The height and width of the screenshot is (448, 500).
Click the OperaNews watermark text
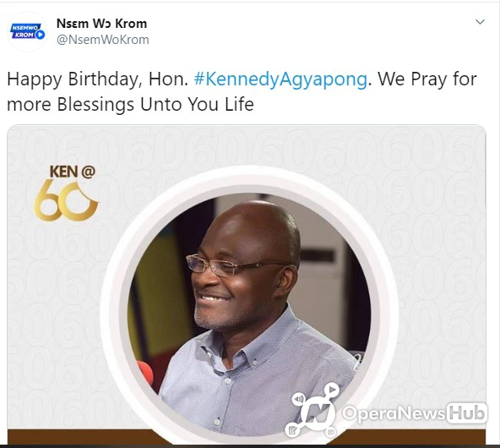pos(394,413)
